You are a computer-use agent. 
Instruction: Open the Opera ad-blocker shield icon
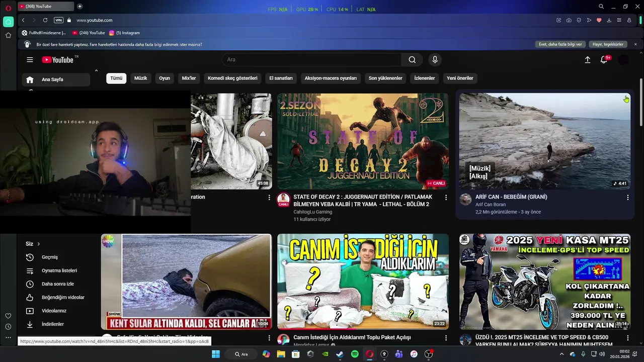[x=579, y=20]
